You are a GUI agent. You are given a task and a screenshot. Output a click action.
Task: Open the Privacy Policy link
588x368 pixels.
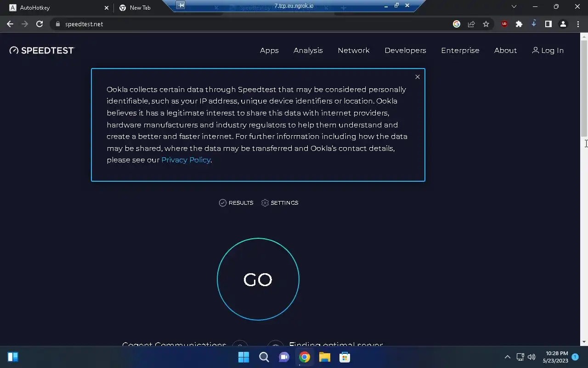pos(186,160)
